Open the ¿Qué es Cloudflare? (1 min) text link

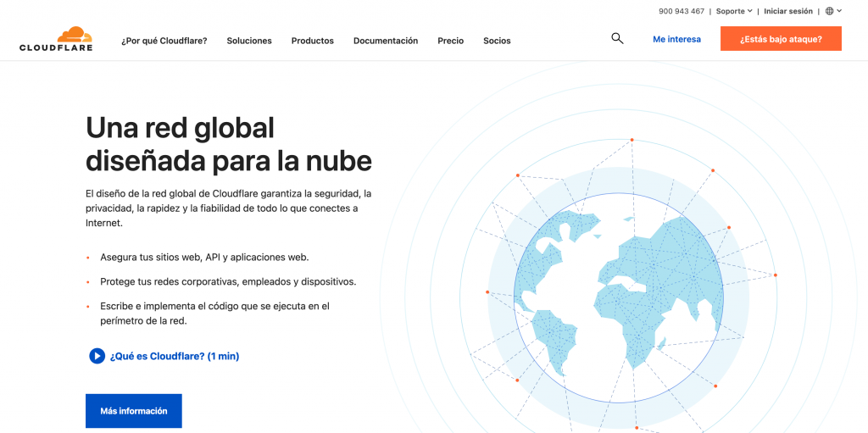click(175, 356)
